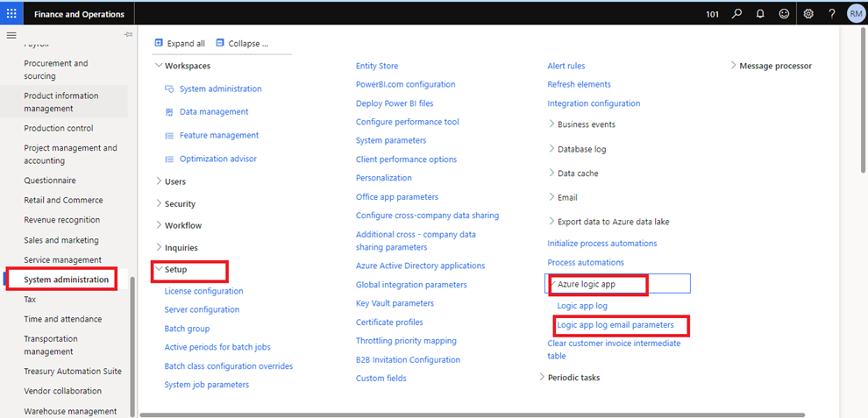The height and width of the screenshot is (418, 868).
Task: Collapse the Setup section
Action: 159,270
